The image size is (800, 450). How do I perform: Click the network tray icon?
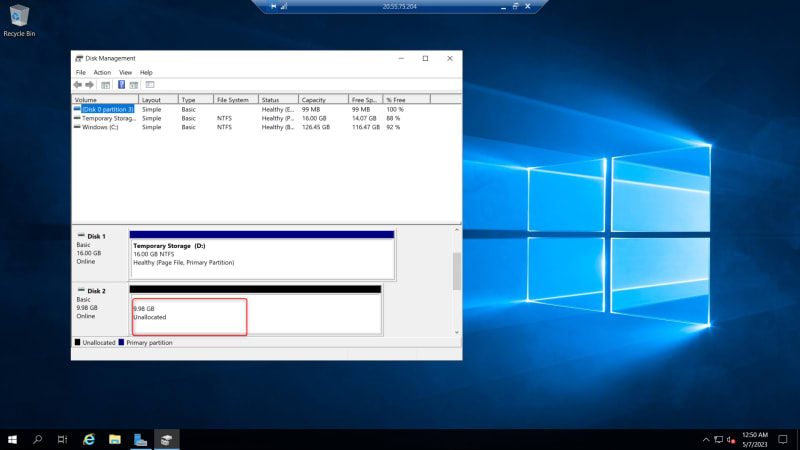tap(718, 439)
